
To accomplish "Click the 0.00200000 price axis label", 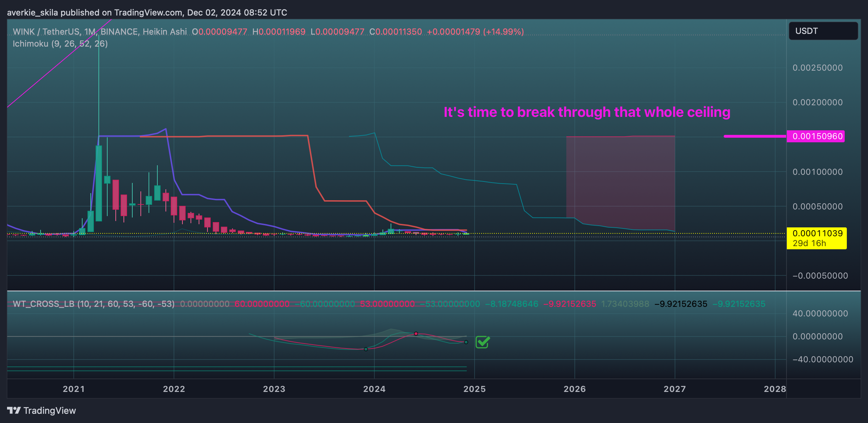I will 818,102.
